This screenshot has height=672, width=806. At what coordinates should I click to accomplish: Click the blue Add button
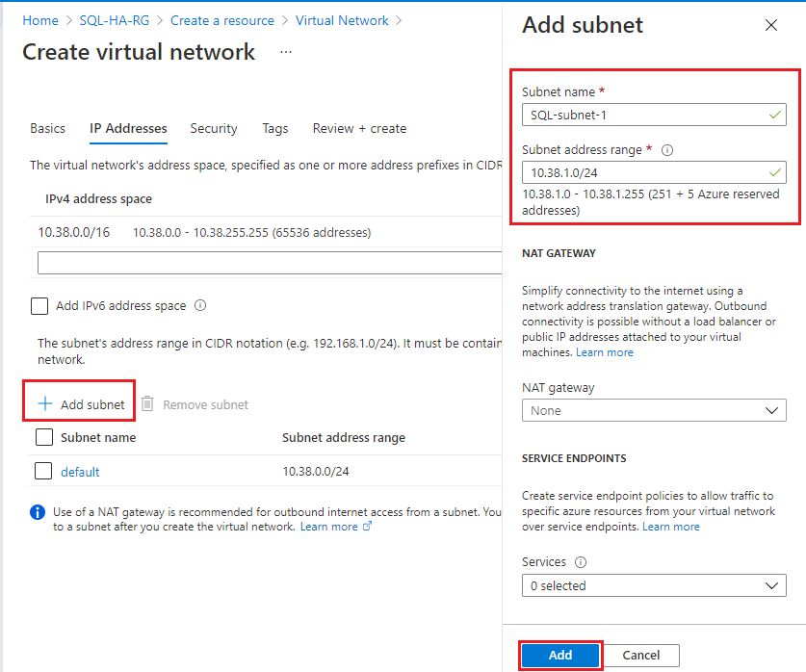[559, 655]
